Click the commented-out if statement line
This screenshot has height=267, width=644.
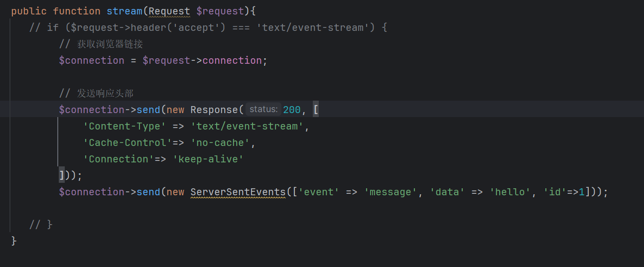click(x=208, y=27)
